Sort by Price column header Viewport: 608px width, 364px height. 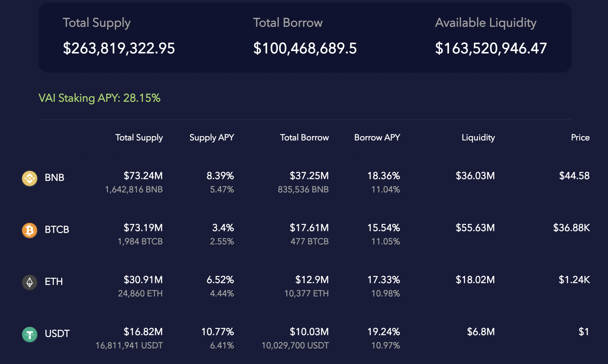pyautogui.click(x=580, y=138)
